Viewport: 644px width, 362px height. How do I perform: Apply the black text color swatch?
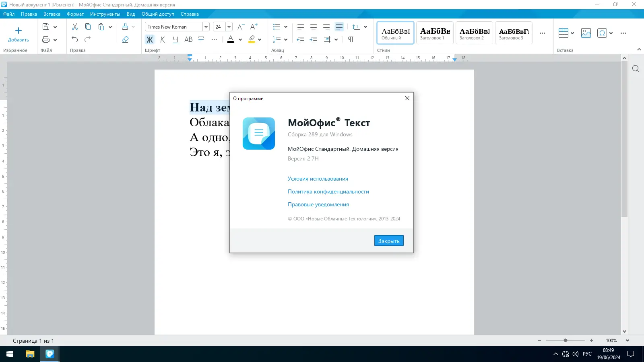coord(231,39)
